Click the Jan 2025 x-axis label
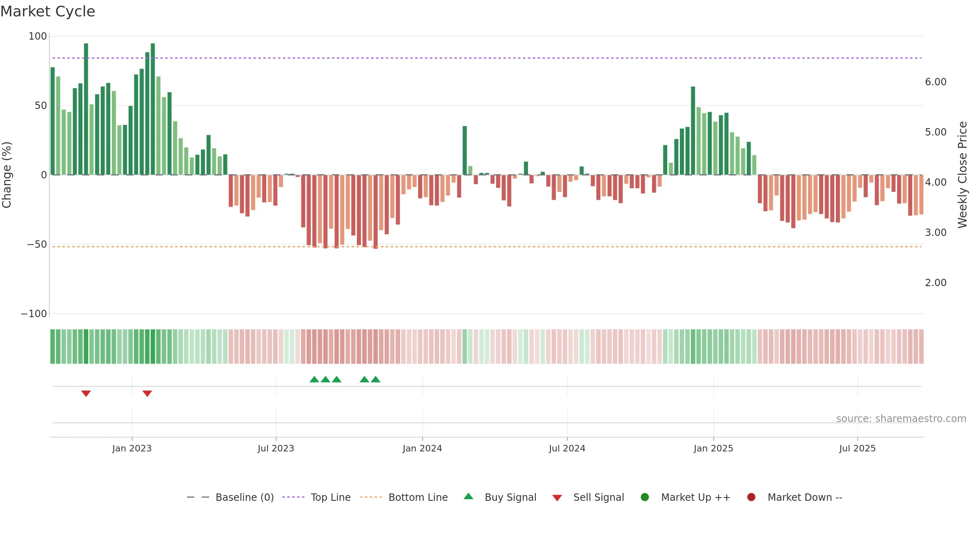 click(713, 449)
